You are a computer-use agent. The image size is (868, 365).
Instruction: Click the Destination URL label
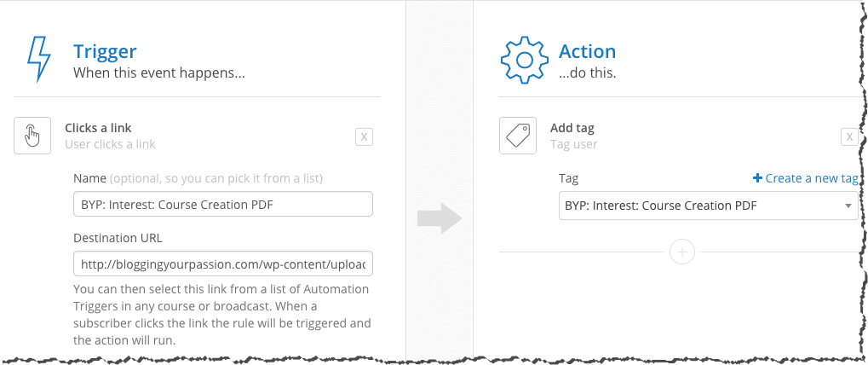118,238
